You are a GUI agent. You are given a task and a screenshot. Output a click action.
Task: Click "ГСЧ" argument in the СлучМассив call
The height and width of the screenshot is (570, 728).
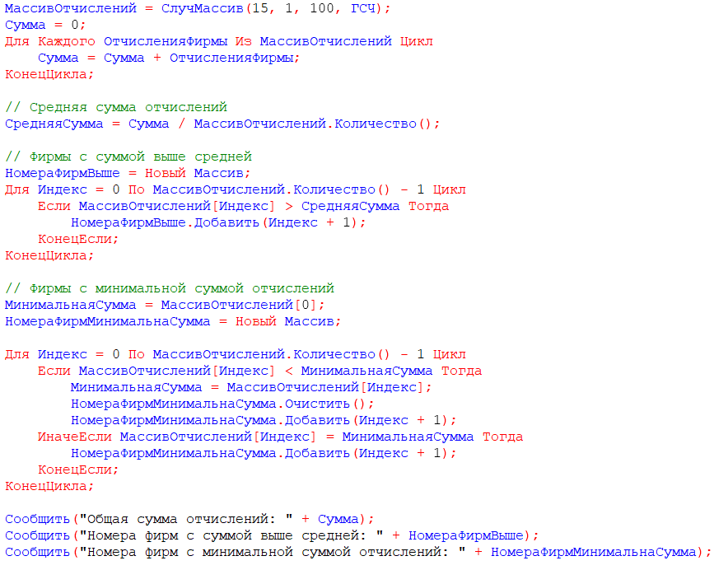pos(362,8)
